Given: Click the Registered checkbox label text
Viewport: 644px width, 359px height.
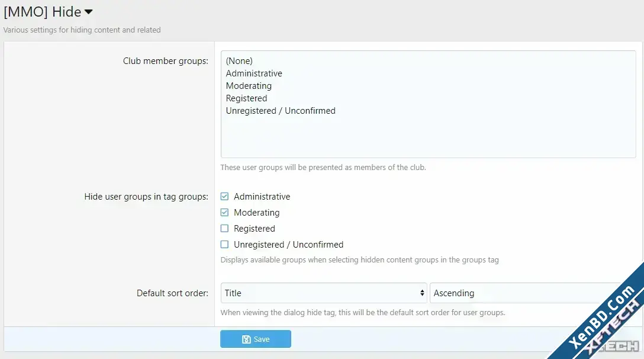Looking at the screenshot, I should 255,229.
